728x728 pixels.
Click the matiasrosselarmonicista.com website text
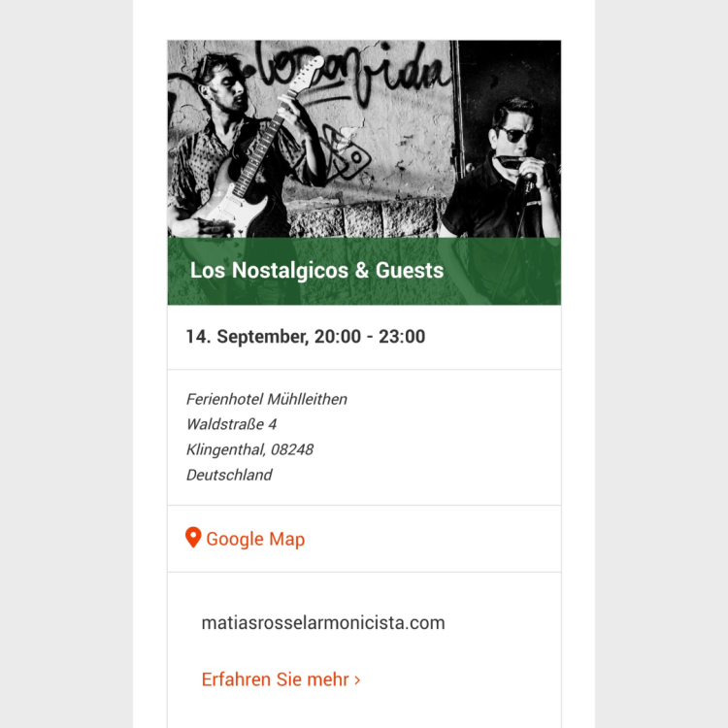click(323, 622)
